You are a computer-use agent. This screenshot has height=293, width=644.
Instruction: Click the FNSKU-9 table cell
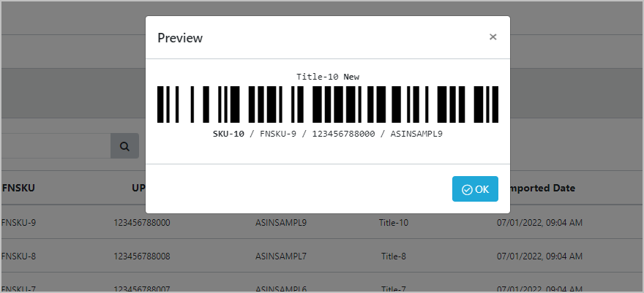point(18,223)
